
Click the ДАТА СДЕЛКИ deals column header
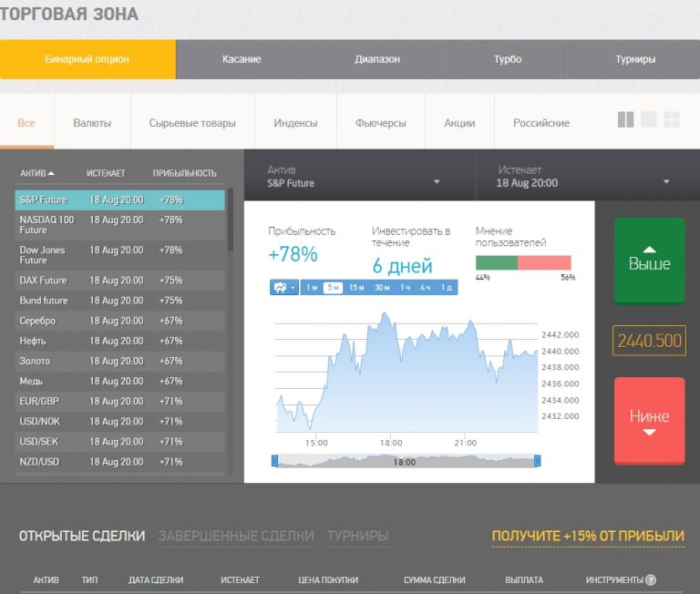click(156, 579)
